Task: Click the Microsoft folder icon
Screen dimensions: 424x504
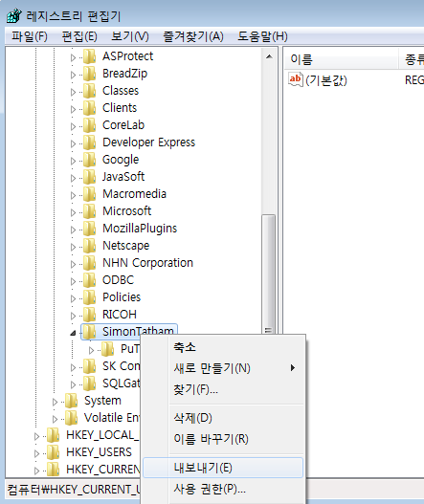Action: point(89,211)
